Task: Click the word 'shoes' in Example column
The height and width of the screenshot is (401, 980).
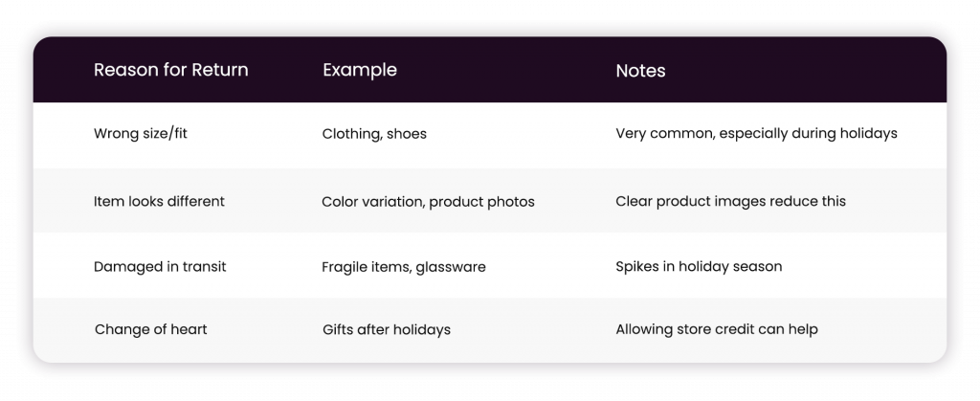Action: click(x=406, y=134)
